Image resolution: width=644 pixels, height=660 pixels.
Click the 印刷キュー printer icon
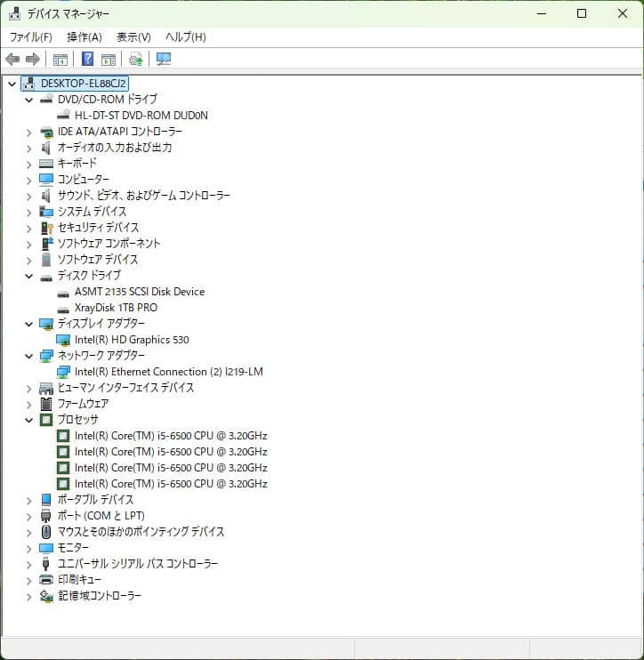coord(46,580)
